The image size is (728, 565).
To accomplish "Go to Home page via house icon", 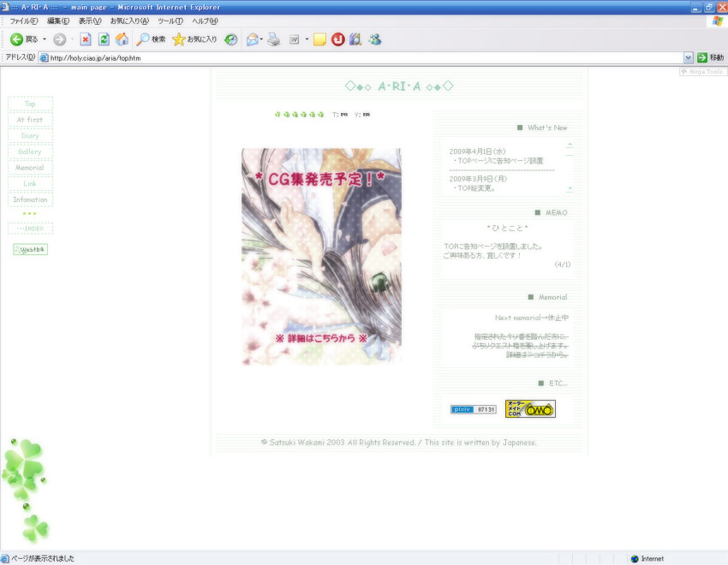I will coord(122,39).
